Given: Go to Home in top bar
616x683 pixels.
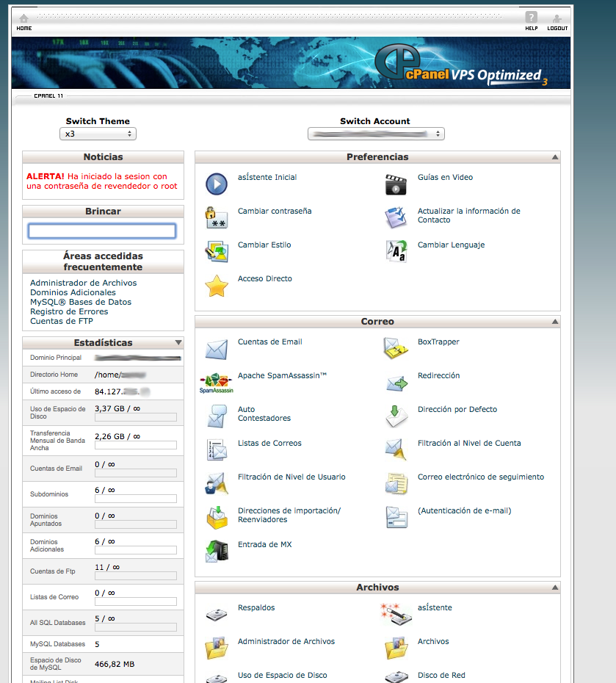Looking at the screenshot, I should pyautogui.click(x=24, y=22).
